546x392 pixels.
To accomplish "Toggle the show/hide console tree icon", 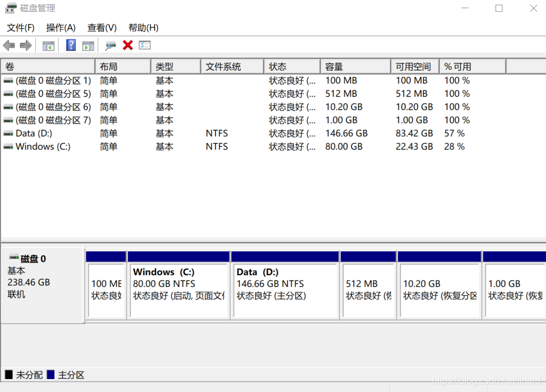I will click(x=48, y=46).
